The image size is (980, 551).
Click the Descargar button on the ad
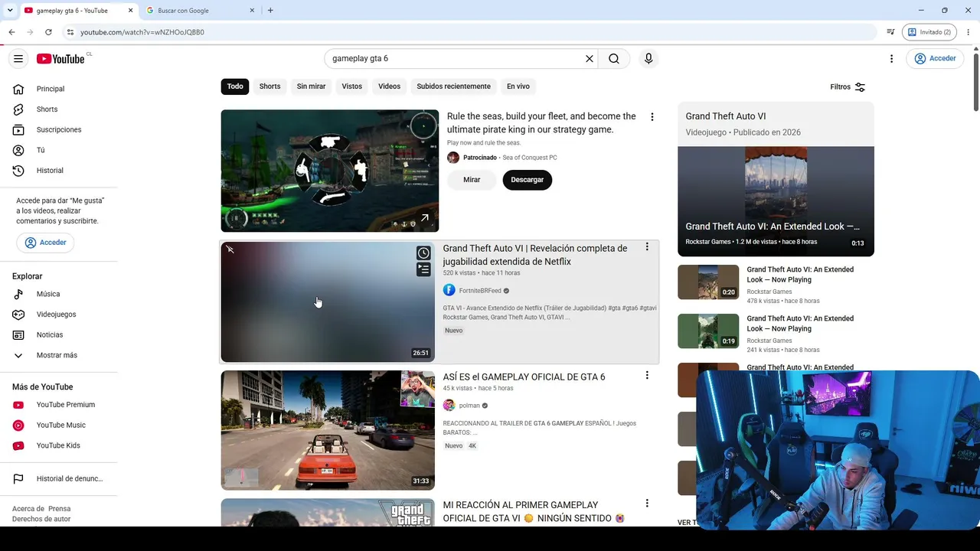tap(527, 180)
